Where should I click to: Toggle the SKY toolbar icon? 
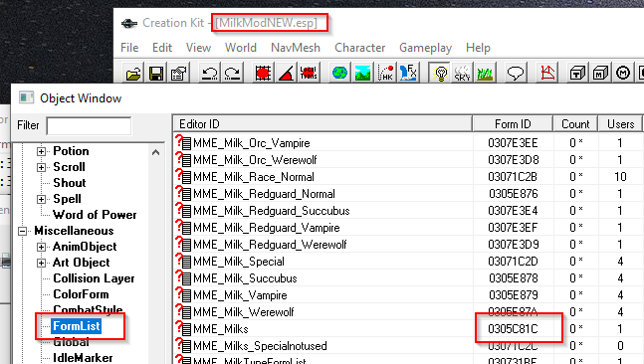coord(463,74)
